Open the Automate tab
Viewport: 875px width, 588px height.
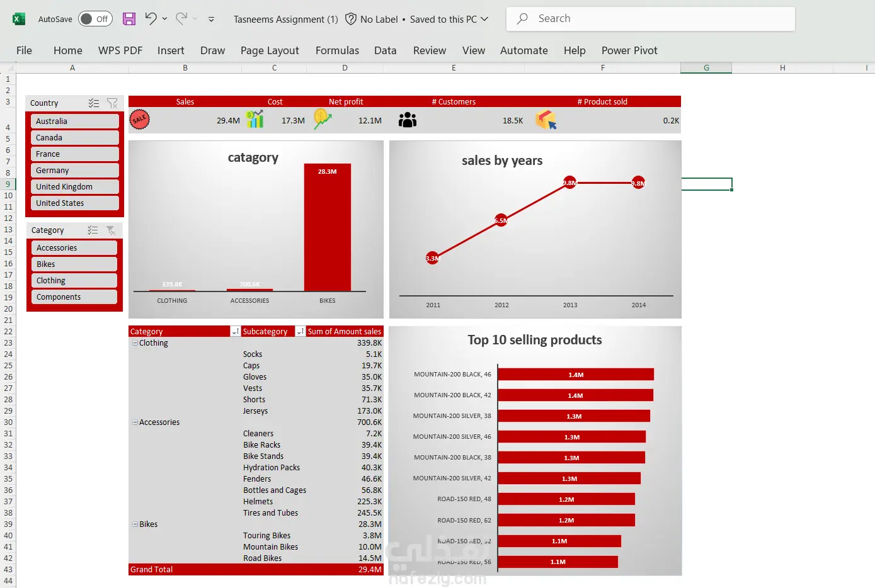[524, 50]
